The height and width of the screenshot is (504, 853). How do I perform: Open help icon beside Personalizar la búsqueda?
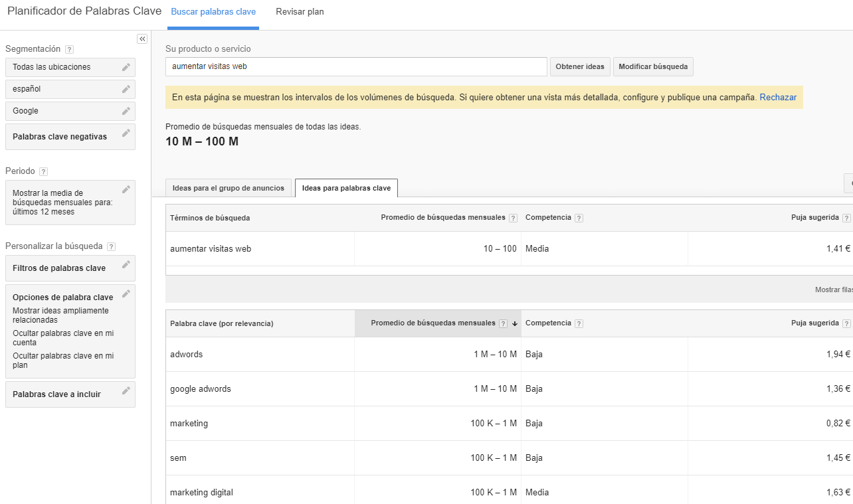pyautogui.click(x=111, y=246)
